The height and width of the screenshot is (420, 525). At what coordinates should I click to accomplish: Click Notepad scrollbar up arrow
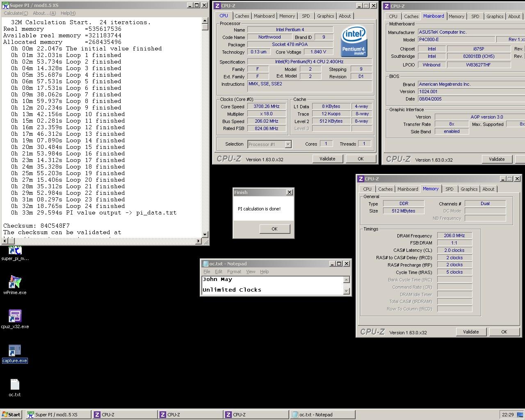tap(346, 280)
